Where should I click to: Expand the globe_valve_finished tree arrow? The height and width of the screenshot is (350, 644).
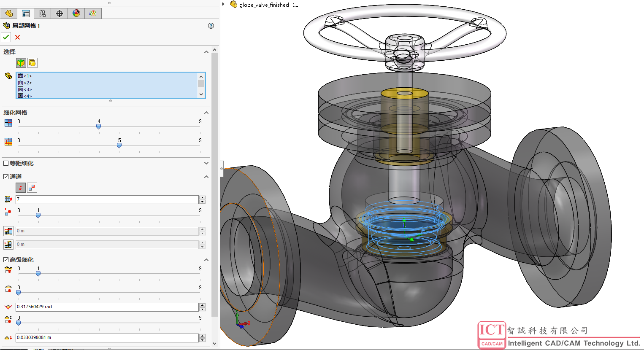click(x=223, y=5)
